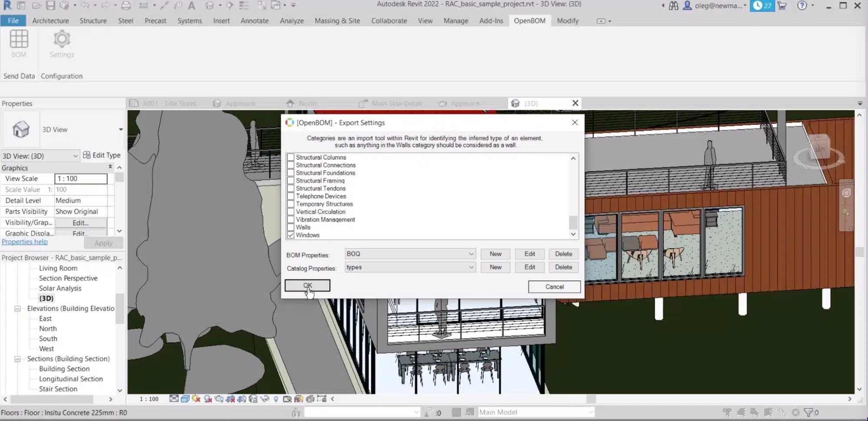Click the Edit Type icon in Properties
Viewport: 868px width, 421px height.
[x=86, y=155]
